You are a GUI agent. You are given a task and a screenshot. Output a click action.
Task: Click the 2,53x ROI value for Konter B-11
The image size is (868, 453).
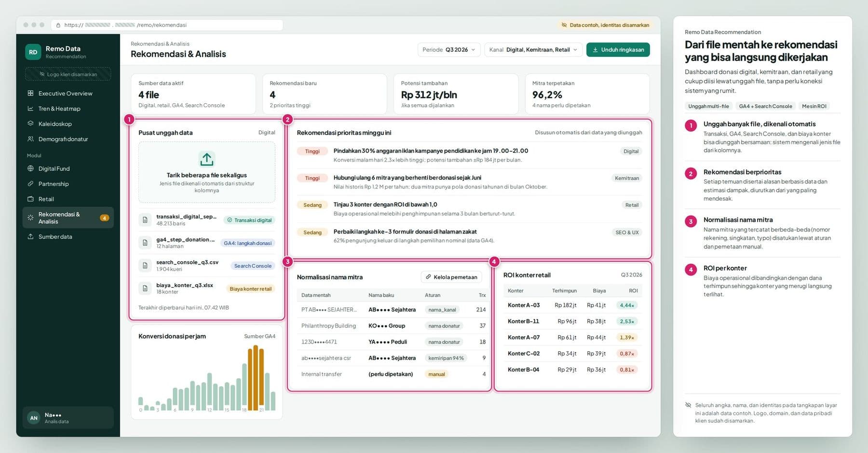coord(627,321)
